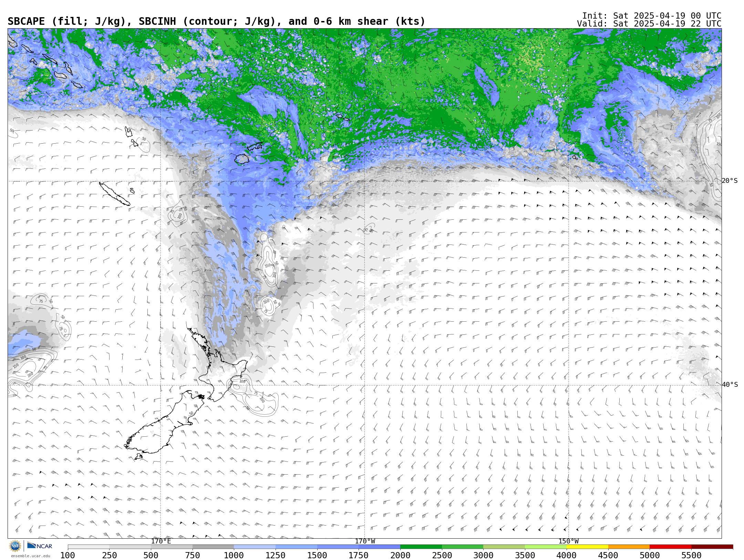Click the colorbar label 2000
This screenshot has width=744, height=560.
coord(400,556)
